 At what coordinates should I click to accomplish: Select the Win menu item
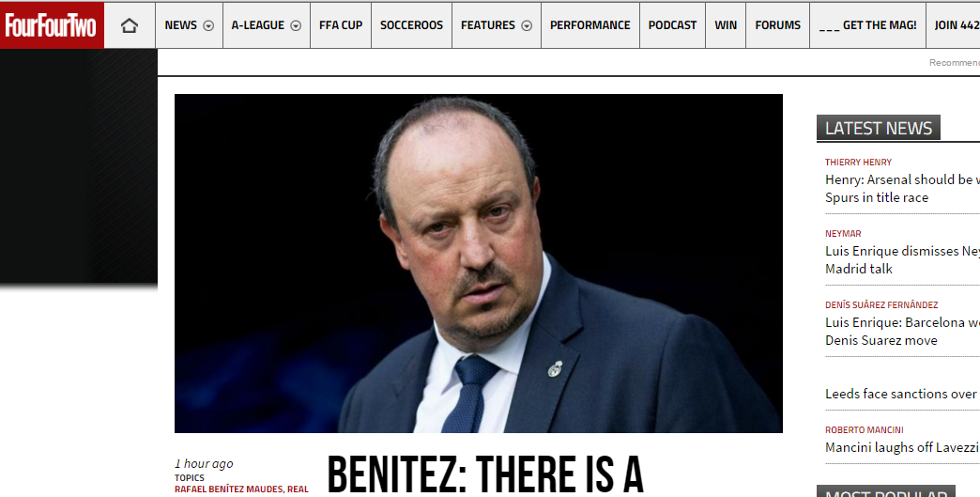pos(726,25)
